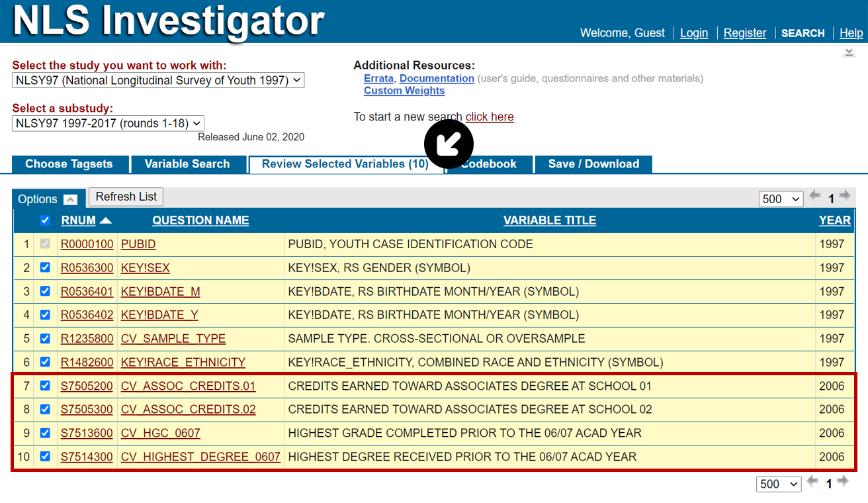Uncheck the CV_ASSOC_CREDITS.02 row checkbox
The height and width of the screenshot is (503, 868).
(45, 410)
